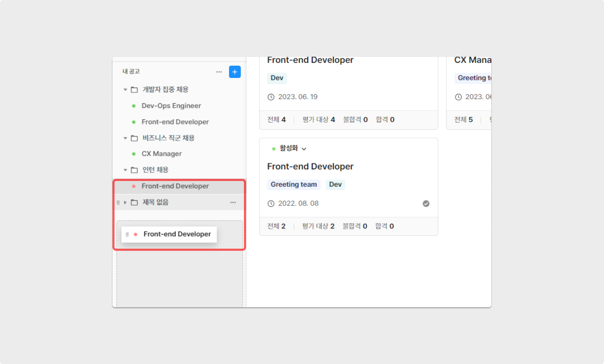Select CX Manager posting in sidebar
Viewport: 604px width, 364px height.
(161, 154)
